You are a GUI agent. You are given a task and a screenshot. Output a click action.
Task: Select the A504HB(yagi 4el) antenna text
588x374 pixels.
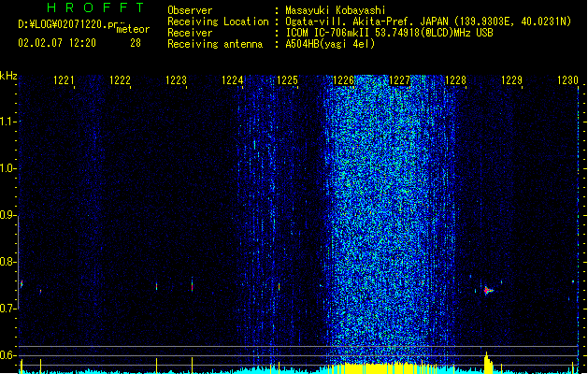click(x=330, y=44)
